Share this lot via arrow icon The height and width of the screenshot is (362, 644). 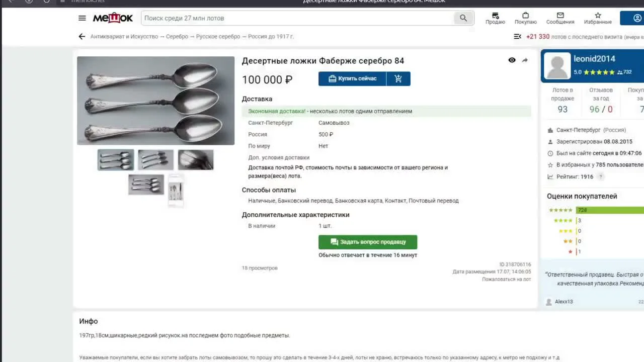(x=525, y=60)
